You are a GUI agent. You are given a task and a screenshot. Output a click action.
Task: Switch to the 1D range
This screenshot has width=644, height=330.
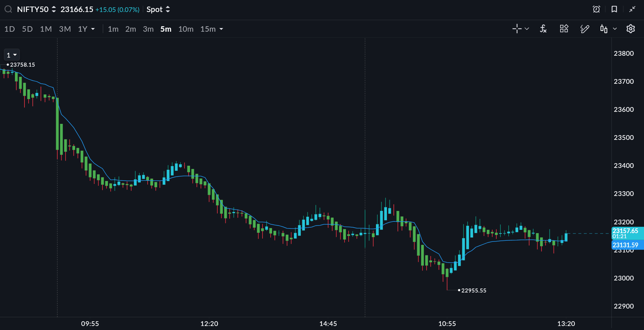[x=9, y=29]
